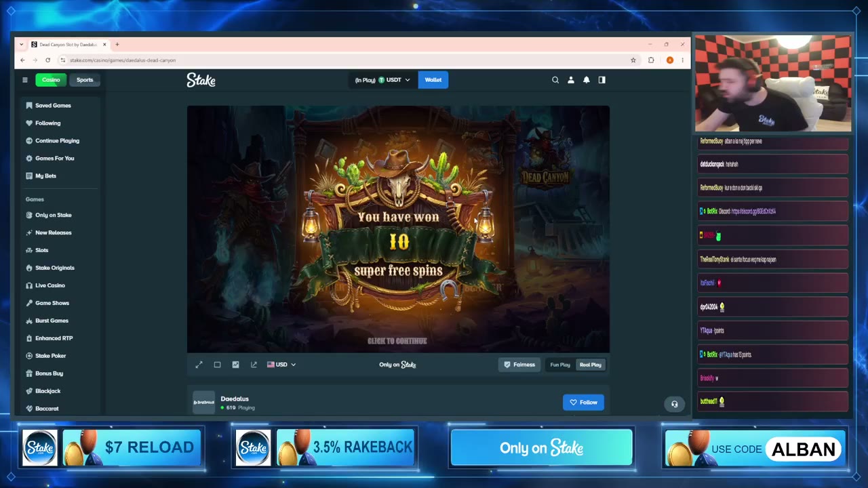
Task: Open the user account icon
Action: 571,80
